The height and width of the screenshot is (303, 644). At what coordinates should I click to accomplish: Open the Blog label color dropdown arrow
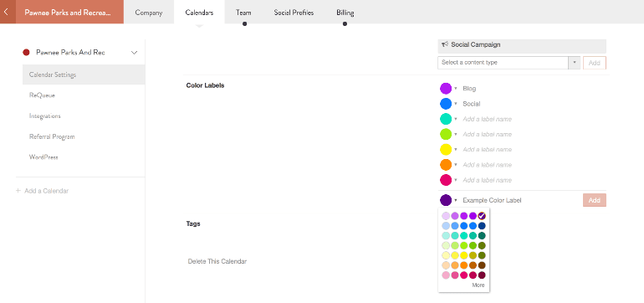tap(456, 89)
